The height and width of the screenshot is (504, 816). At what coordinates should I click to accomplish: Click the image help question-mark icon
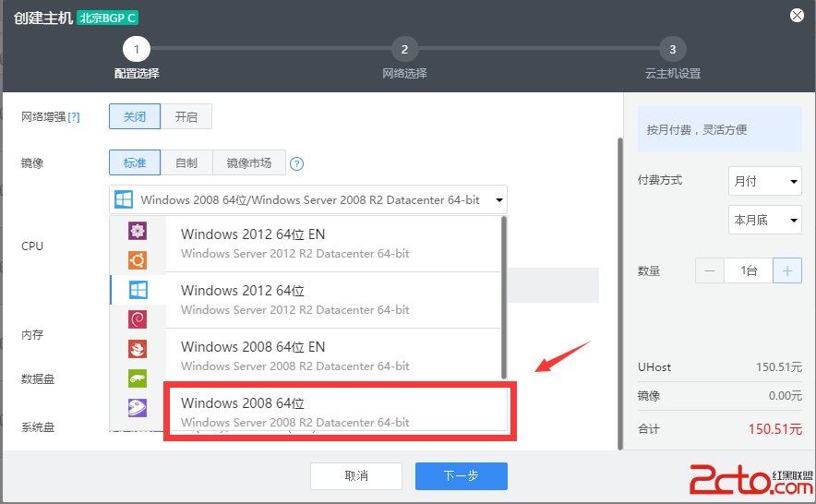coord(296,164)
